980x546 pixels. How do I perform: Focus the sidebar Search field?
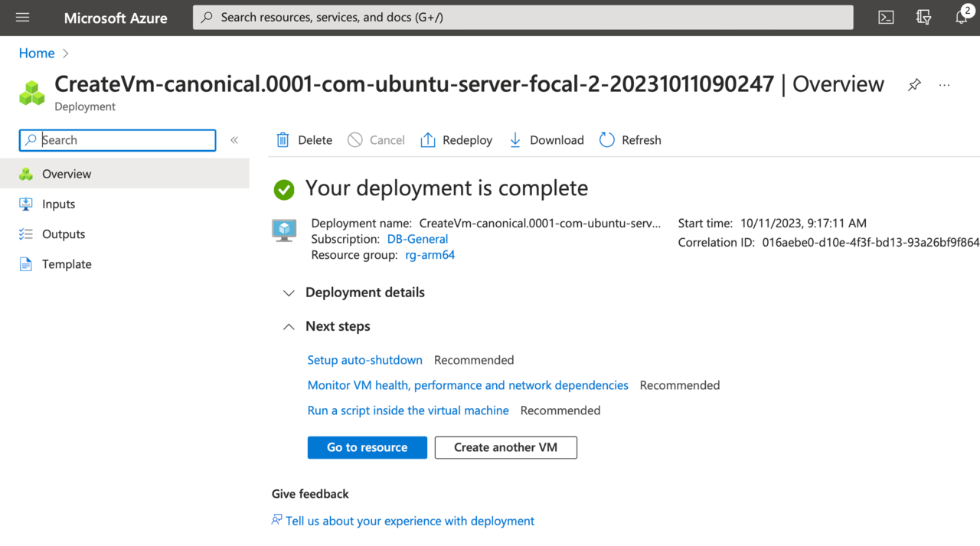[118, 140]
